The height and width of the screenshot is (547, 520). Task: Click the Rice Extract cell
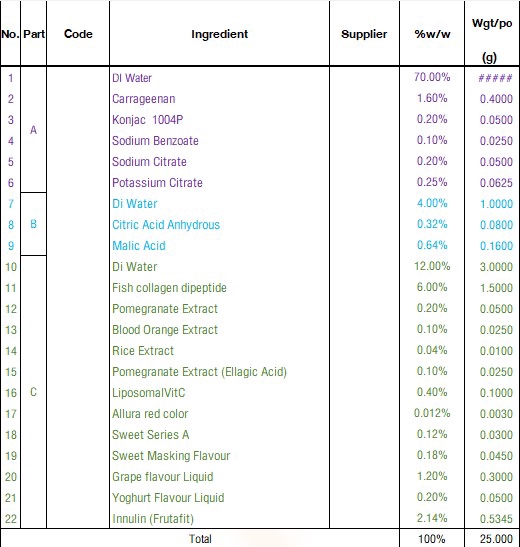(219, 351)
